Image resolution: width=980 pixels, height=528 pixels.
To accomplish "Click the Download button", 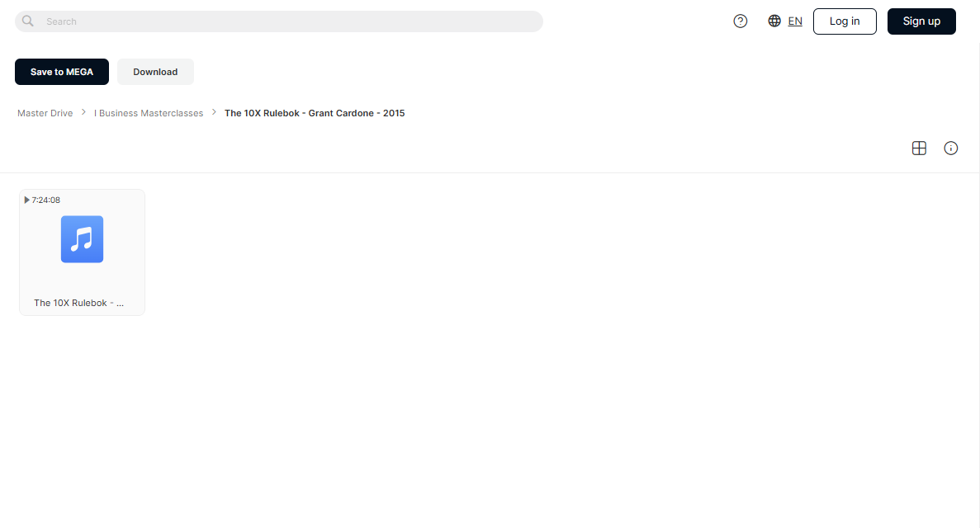I will click(155, 72).
